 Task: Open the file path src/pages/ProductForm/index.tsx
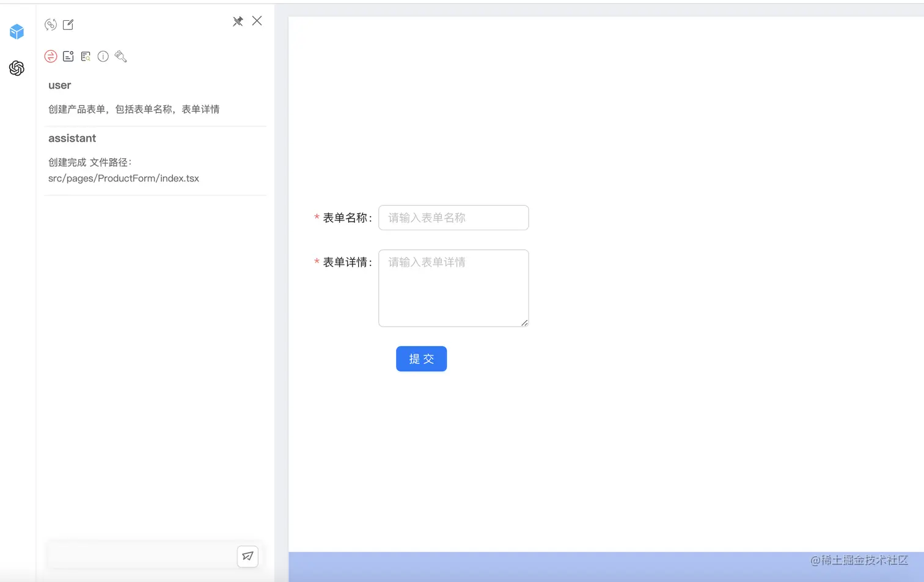pos(123,178)
